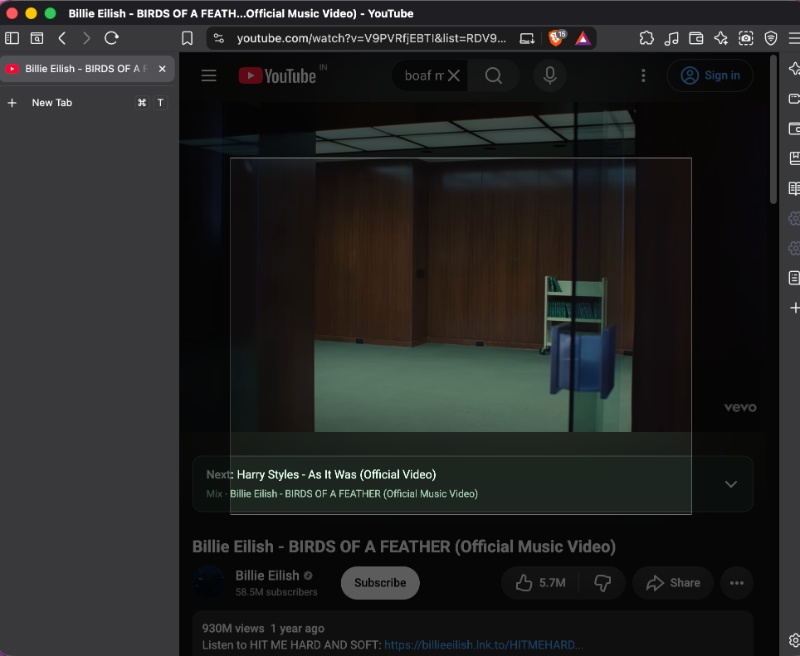Open the Brave Playlist music note icon
Screen dimensions: 800x656
(x=671, y=38)
